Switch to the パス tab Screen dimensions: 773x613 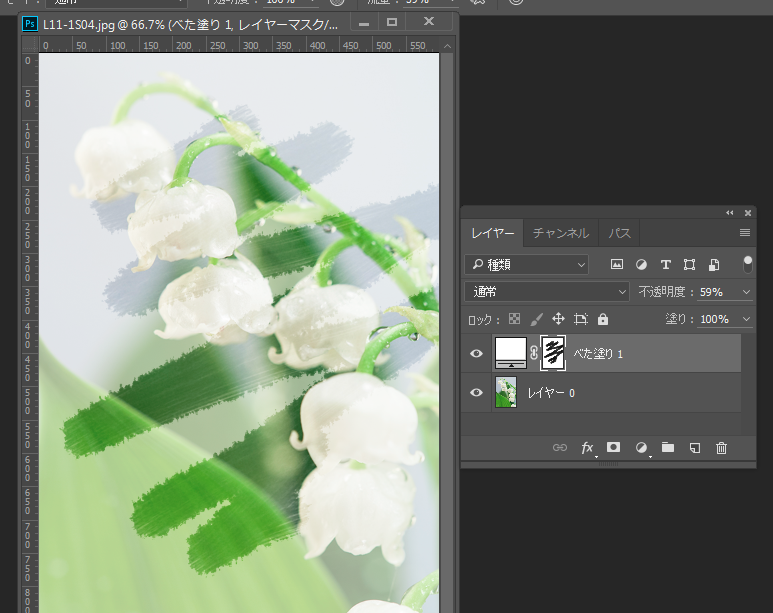click(x=619, y=233)
